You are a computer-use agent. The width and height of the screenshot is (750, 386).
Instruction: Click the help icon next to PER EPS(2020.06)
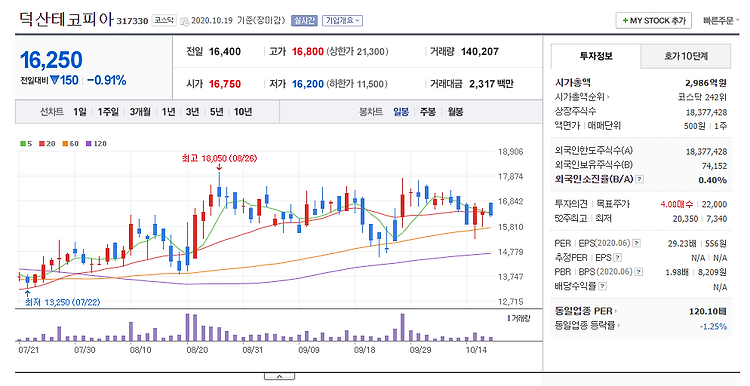point(636,243)
